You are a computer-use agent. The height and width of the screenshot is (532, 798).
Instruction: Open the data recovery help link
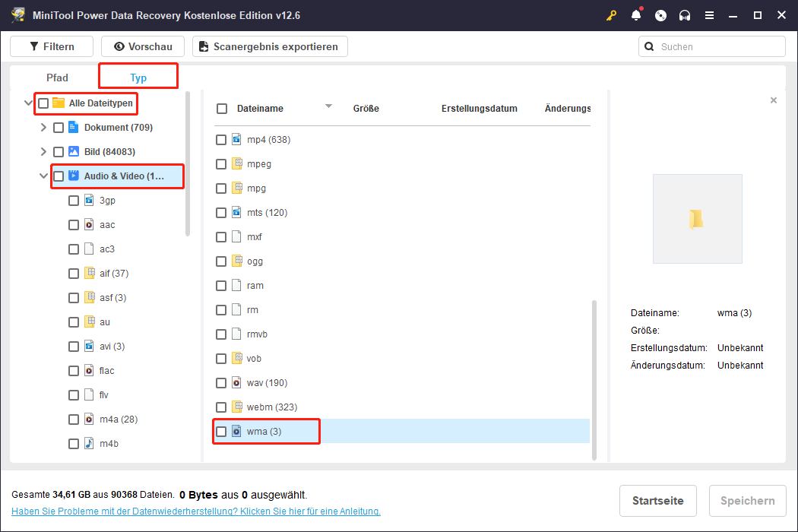click(x=195, y=511)
